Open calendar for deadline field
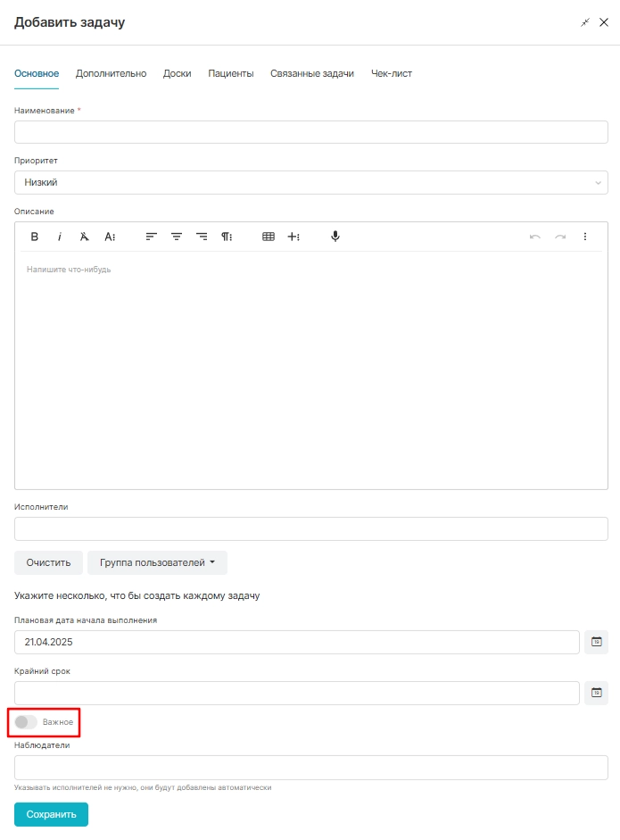 click(597, 693)
